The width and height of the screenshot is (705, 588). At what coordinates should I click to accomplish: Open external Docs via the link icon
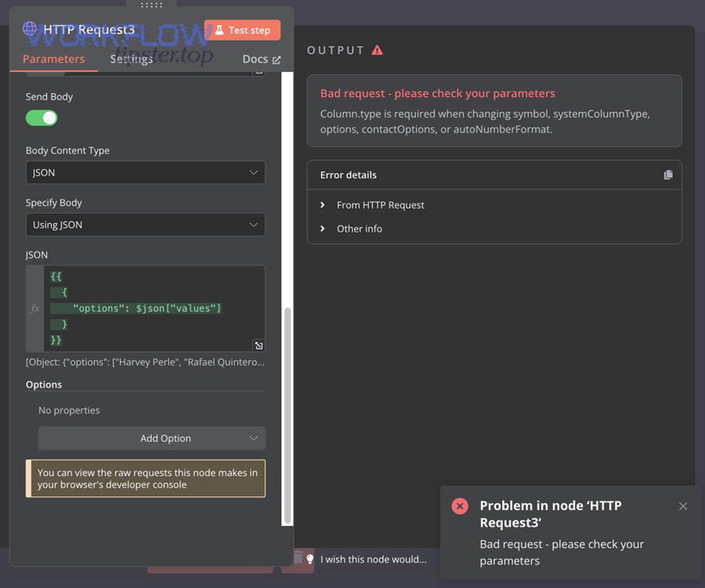coord(278,59)
